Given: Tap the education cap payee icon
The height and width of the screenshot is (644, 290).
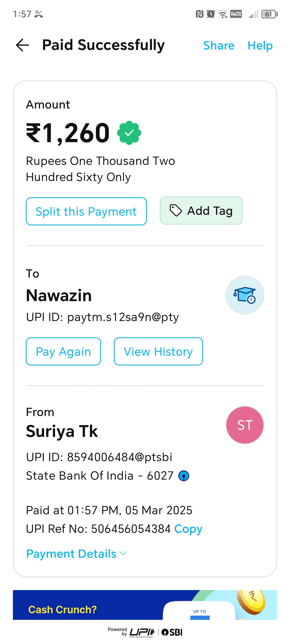Looking at the screenshot, I should (245, 295).
